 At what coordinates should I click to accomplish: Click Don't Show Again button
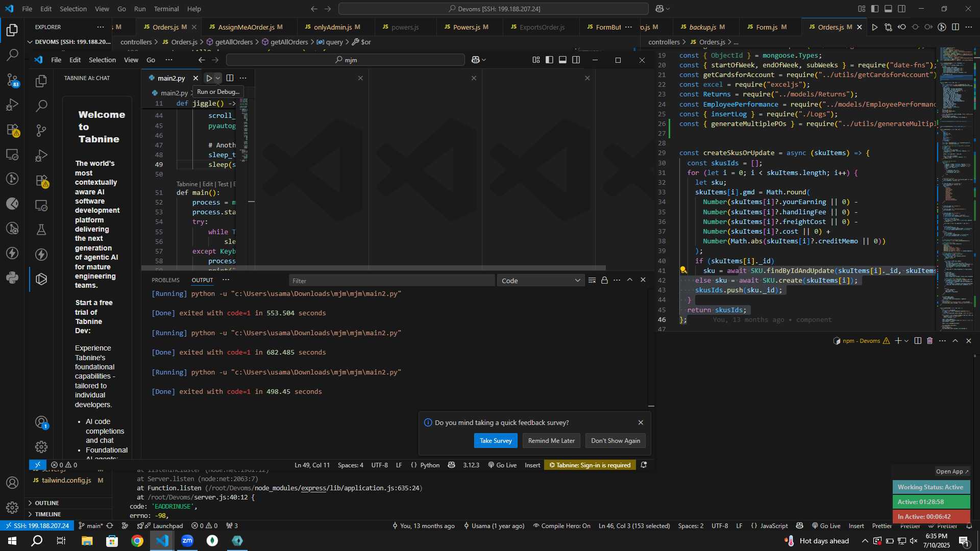(616, 441)
